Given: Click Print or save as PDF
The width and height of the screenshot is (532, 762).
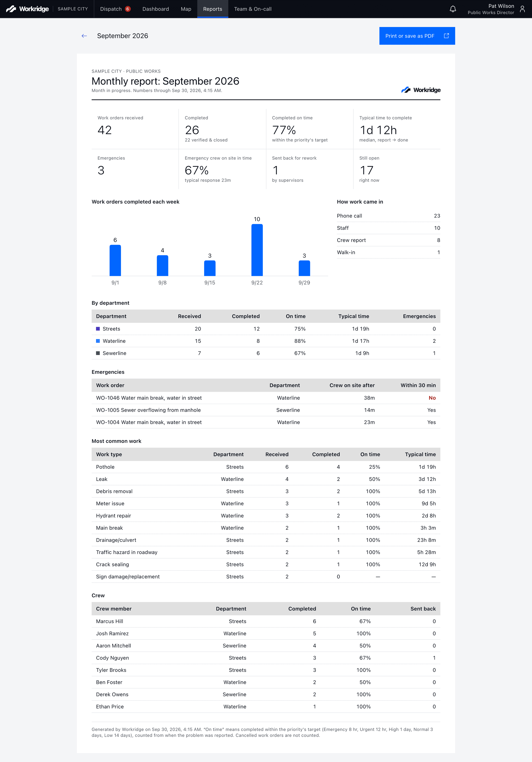Looking at the screenshot, I should click(x=417, y=36).
